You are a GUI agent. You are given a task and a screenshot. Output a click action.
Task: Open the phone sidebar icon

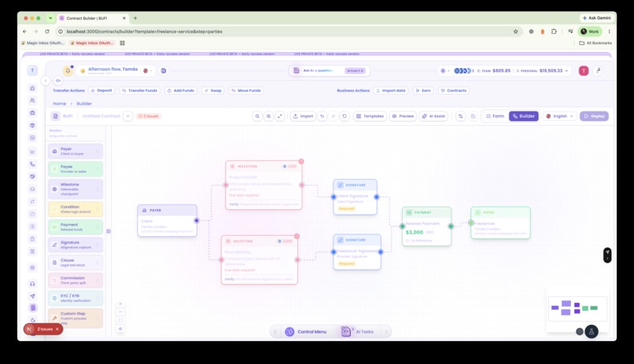click(33, 164)
